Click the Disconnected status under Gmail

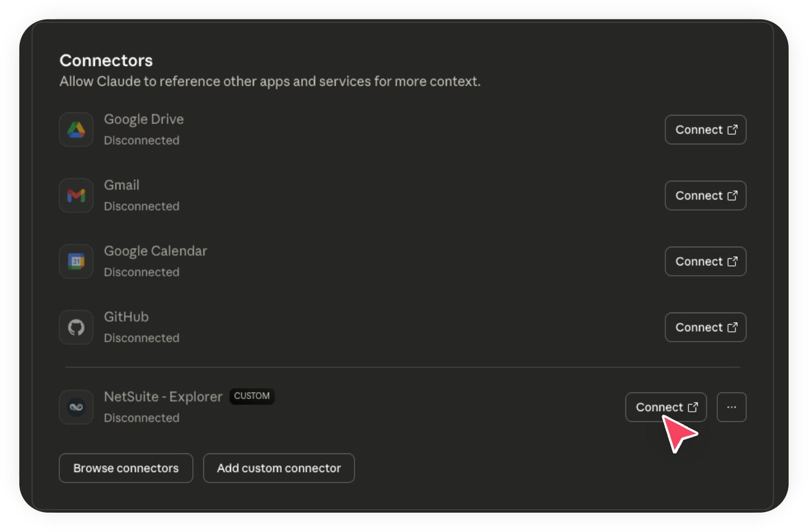coord(142,206)
